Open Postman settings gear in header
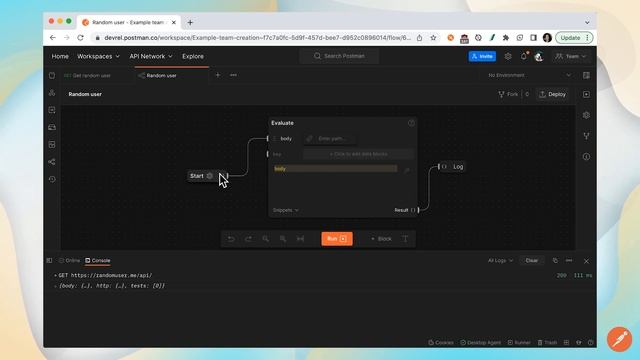 pos(508,56)
